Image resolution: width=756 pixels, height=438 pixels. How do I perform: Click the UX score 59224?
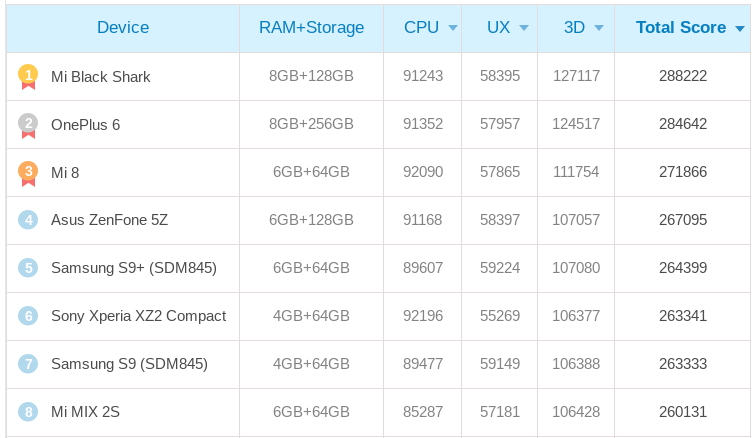coord(500,268)
